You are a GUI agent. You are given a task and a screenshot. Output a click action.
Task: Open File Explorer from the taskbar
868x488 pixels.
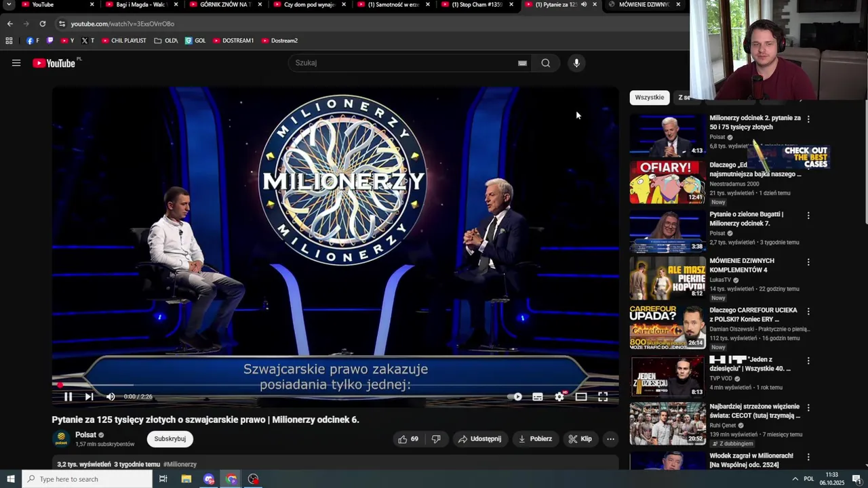186,479
